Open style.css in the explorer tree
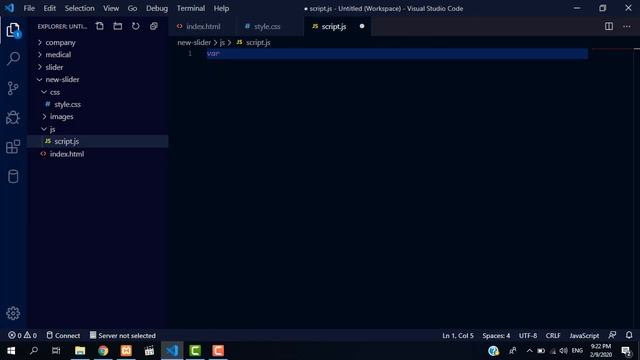The image size is (640, 360). tap(97, 104)
